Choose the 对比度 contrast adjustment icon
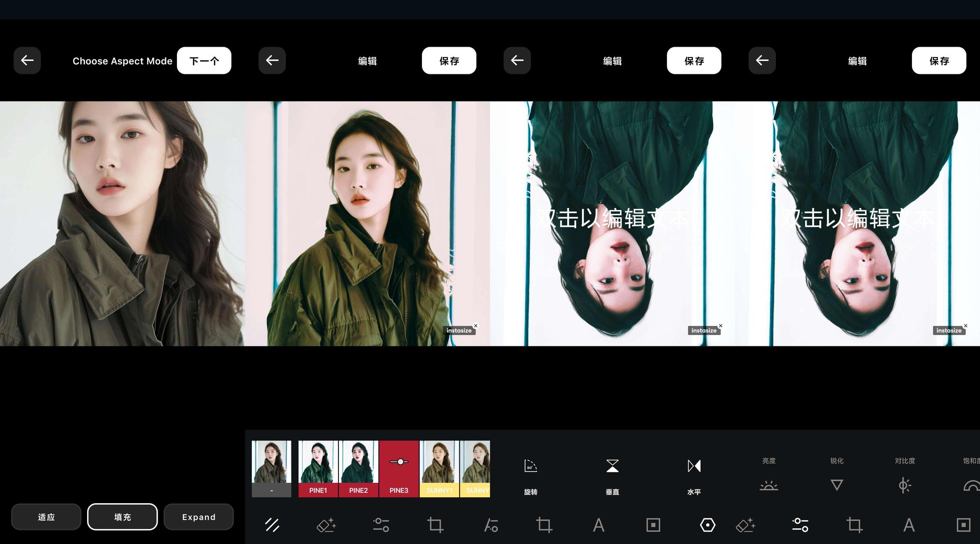This screenshot has height=544, width=980. pos(905,484)
